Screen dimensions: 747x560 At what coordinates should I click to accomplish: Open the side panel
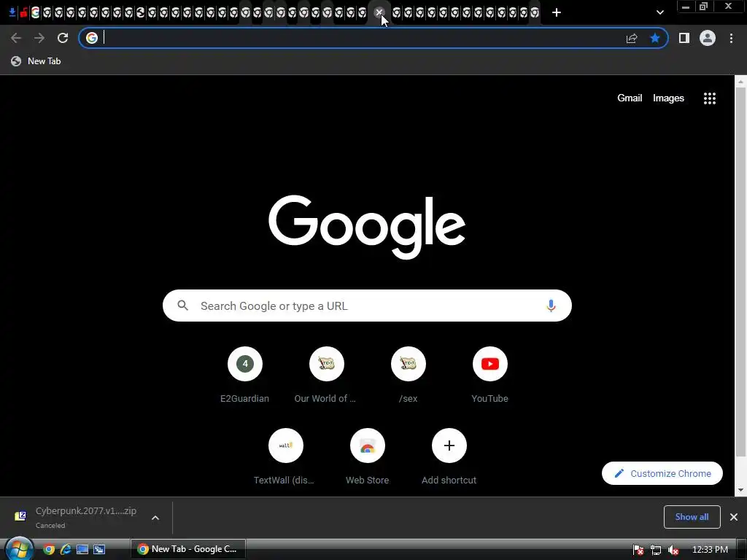coord(684,38)
